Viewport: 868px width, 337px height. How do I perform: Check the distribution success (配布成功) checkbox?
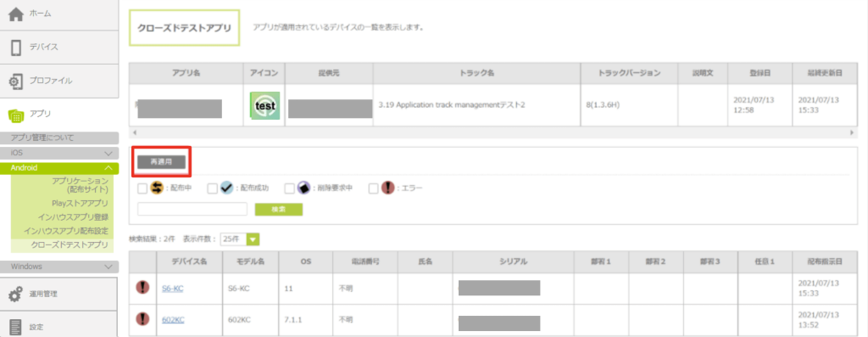coord(212,188)
